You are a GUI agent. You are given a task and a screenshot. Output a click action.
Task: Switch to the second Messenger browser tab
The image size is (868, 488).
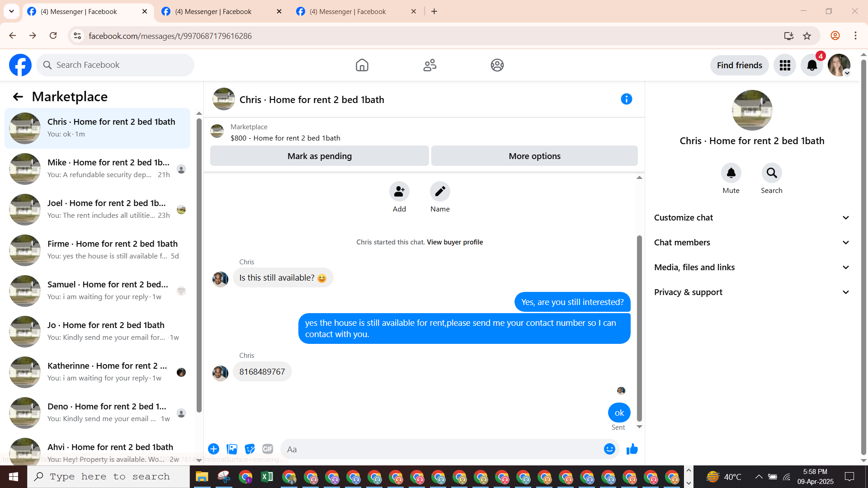pos(222,11)
